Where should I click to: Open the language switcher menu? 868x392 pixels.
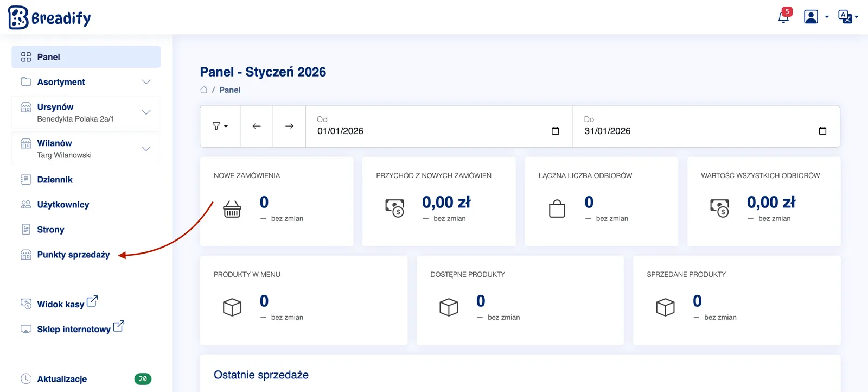(x=848, y=17)
